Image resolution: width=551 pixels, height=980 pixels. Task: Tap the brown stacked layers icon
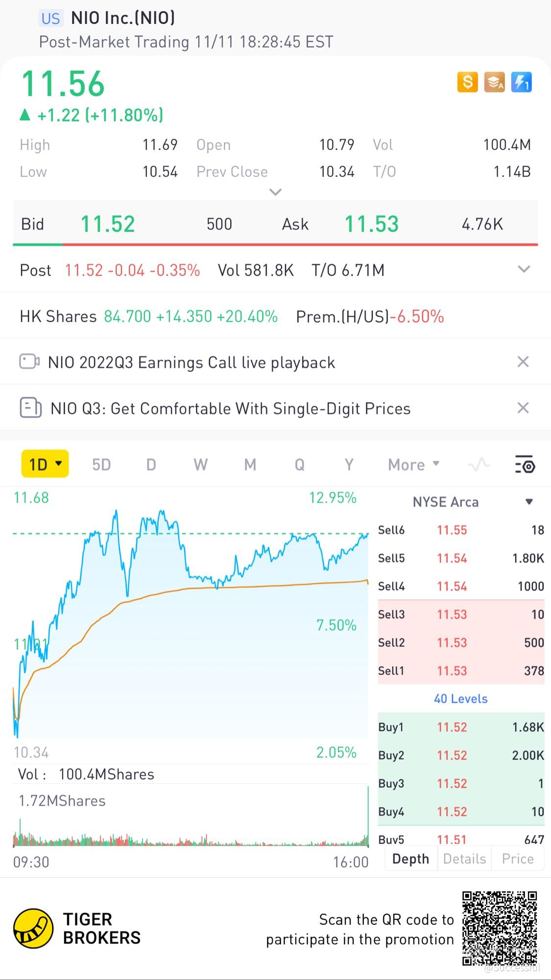(494, 82)
